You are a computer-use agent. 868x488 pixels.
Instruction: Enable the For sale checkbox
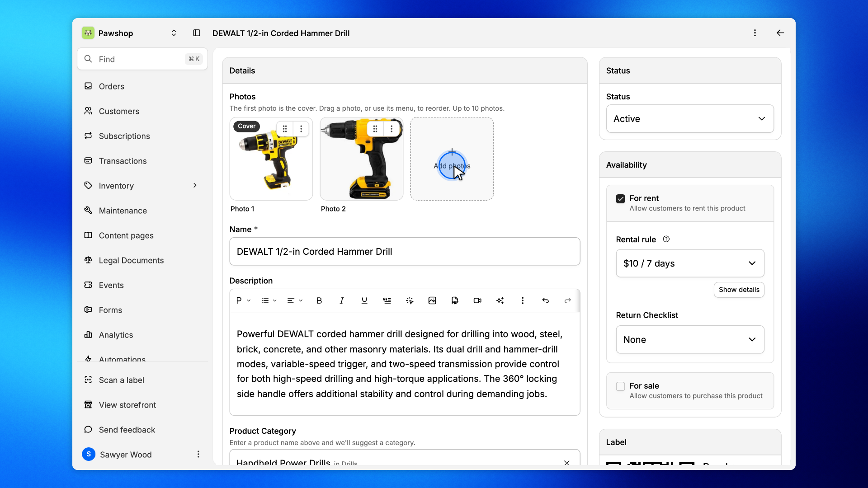pos(620,386)
